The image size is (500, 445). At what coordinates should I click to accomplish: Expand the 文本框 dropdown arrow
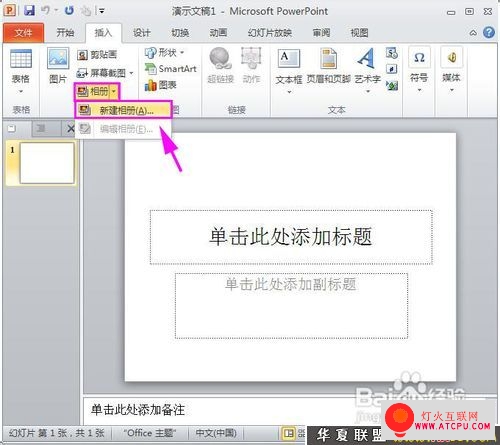(x=289, y=91)
